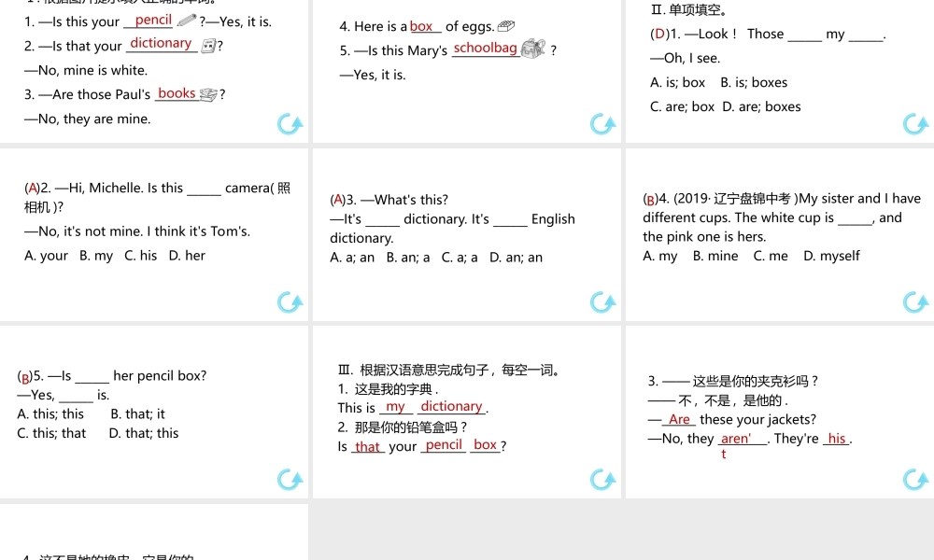Click option 'D. her' in the camera question
The width and height of the screenshot is (934, 560).
tap(187, 256)
